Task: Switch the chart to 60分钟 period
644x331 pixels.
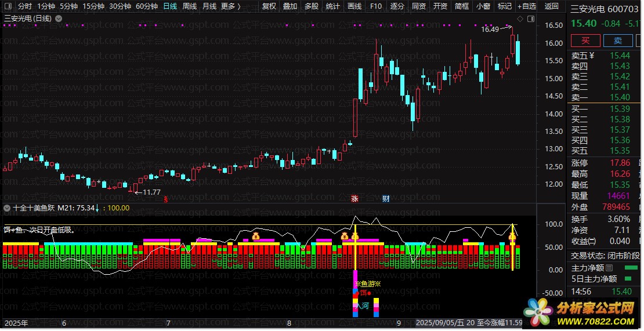Action: click(x=146, y=6)
